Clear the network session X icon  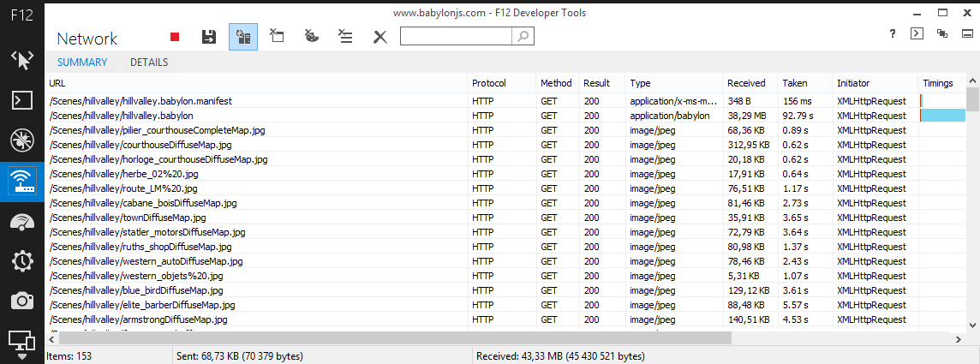pyautogui.click(x=380, y=37)
